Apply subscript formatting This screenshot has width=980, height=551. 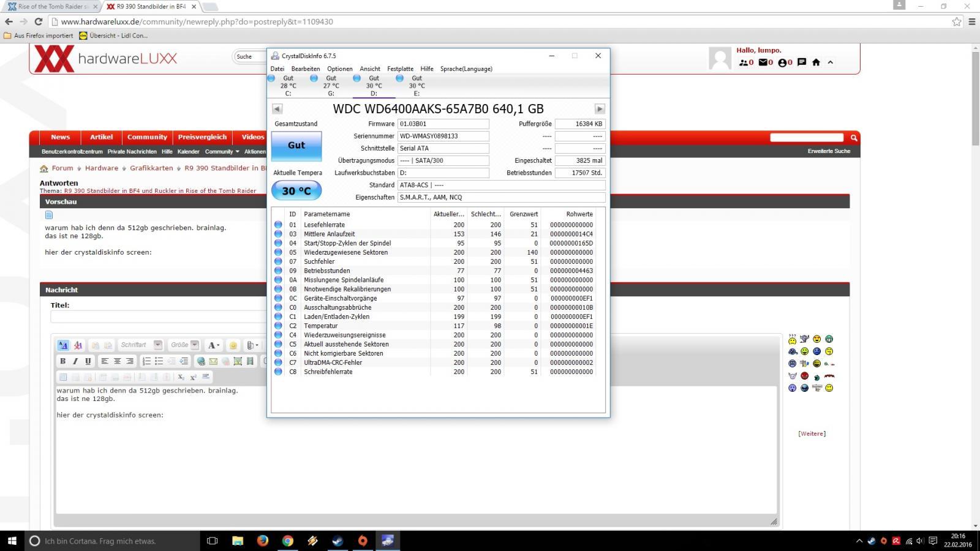click(x=181, y=377)
